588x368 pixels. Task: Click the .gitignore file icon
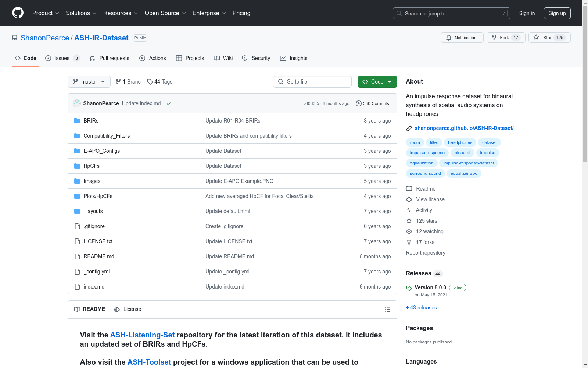[77, 226]
